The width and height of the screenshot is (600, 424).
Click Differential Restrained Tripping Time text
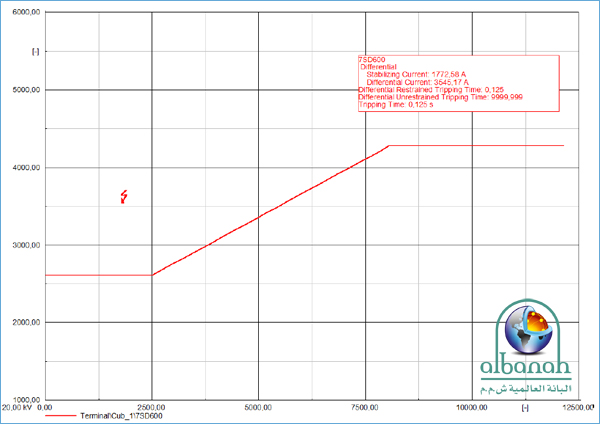(x=437, y=91)
